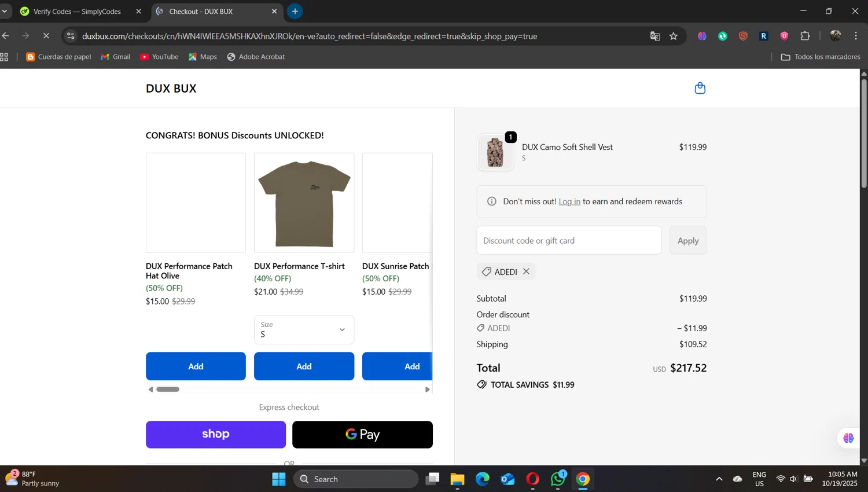Open the tab search dropdown arrow
This screenshot has height=492, width=868.
pos(4,11)
